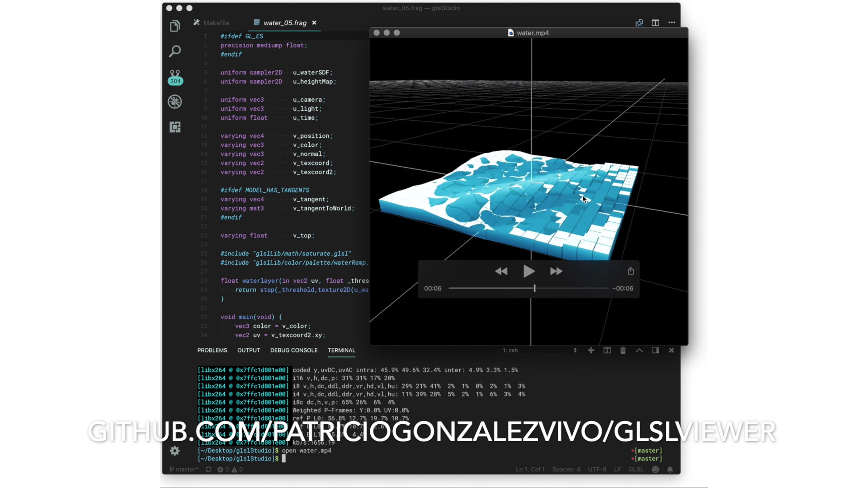Click the water.mp4 title bar file icon
The height and width of the screenshot is (488, 868).
pyautogui.click(x=511, y=33)
